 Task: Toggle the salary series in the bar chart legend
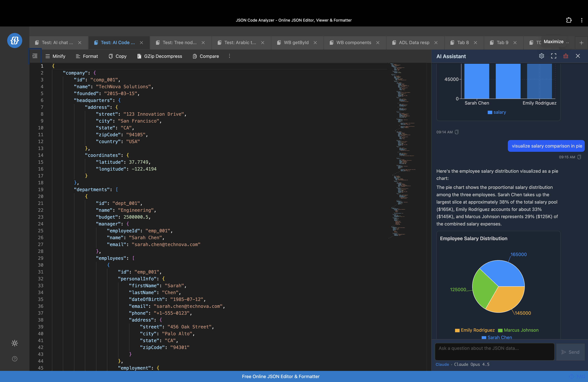[497, 112]
